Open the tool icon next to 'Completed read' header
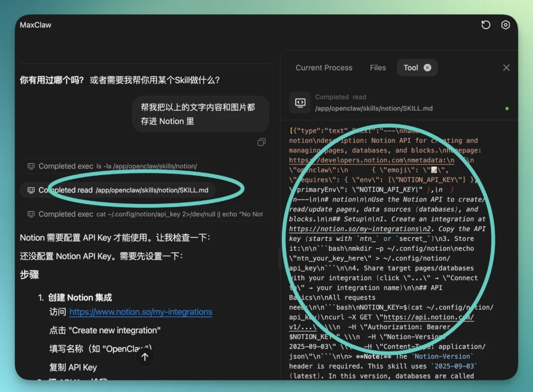Image resolution: width=533 pixels, height=392 pixels. point(299,102)
